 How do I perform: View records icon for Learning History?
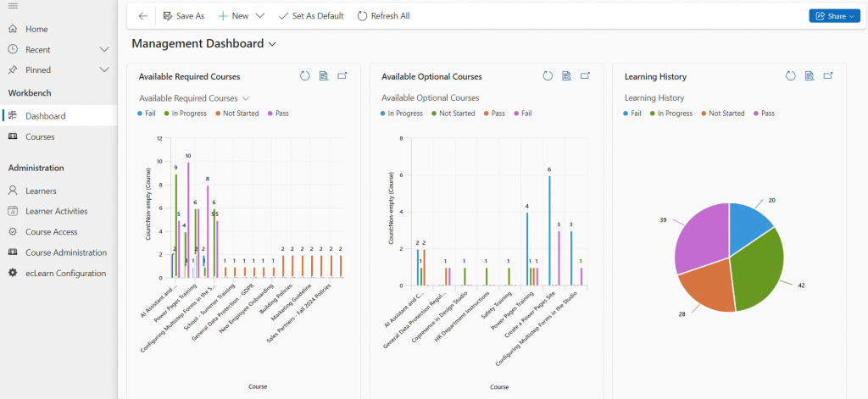click(x=810, y=75)
